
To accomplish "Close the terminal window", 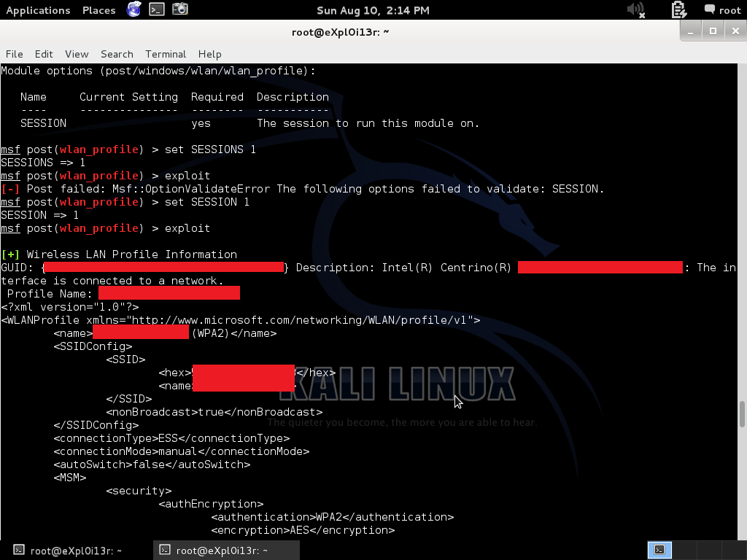I will [x=735, y=31].
